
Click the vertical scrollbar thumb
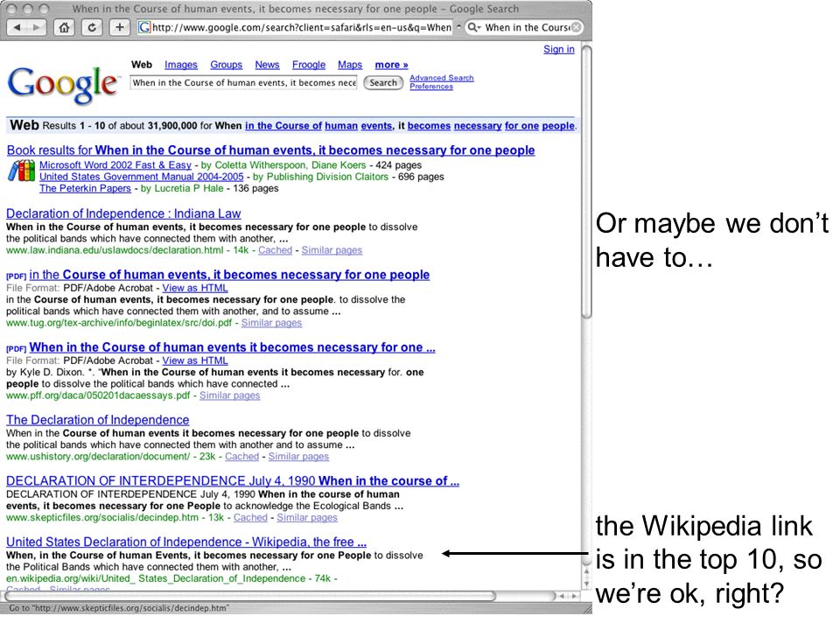click(x=586, y=182)
